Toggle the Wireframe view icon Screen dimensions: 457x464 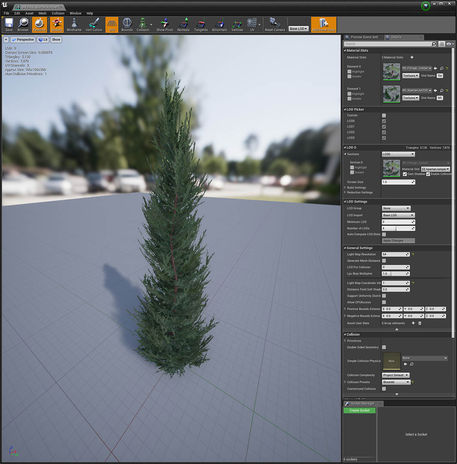[74, 24]
